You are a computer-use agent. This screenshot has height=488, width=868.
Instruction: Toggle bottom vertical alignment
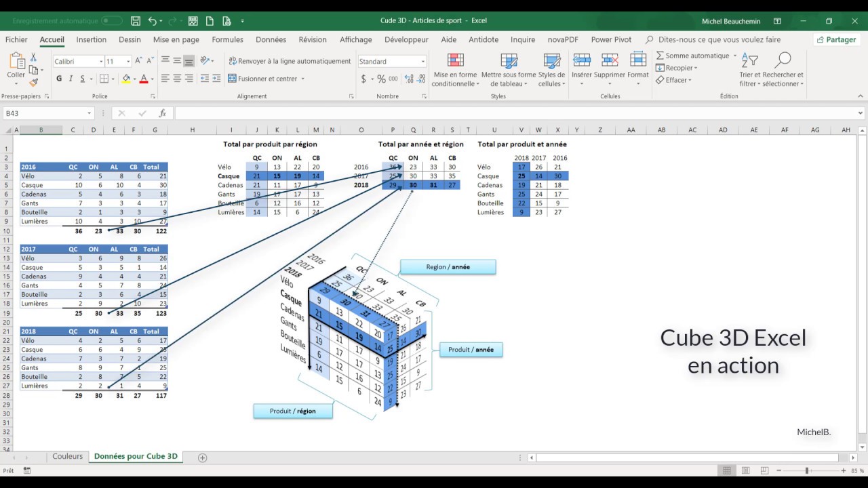189,61
